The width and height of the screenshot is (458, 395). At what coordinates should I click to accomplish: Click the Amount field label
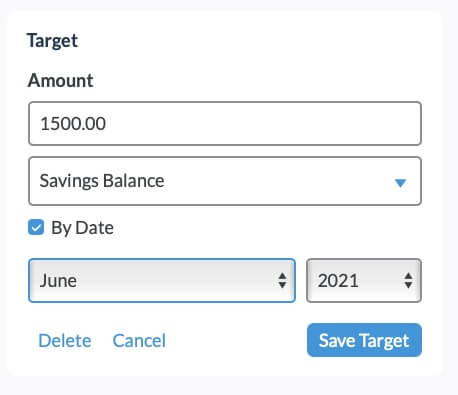pos(61,80)
